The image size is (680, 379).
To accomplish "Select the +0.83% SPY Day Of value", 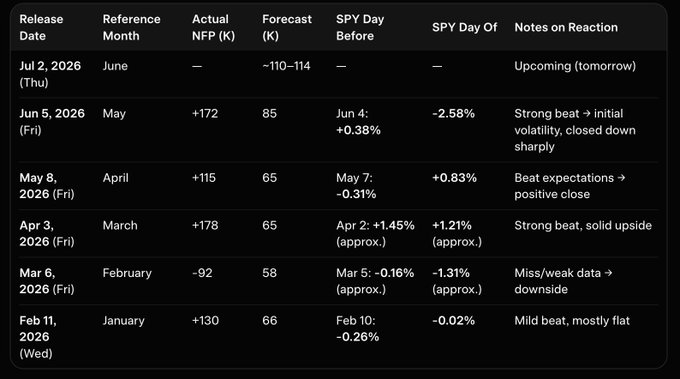I will [454, 178].
